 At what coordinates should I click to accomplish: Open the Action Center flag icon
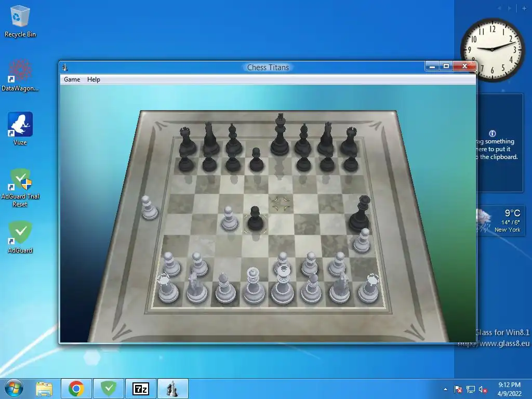pyautogui.click(x=458, y=389)
